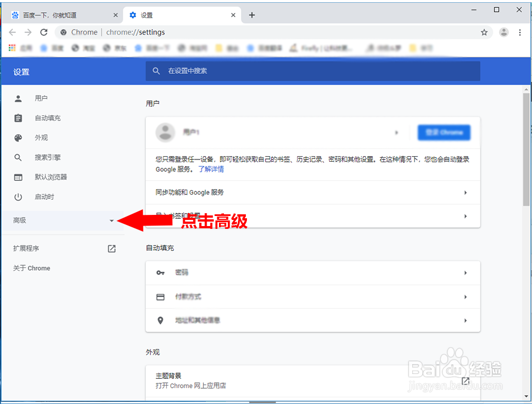Open the import bookmarks row arrow
Image resolution: width=532 pixels, height=404 pixels.
[465, 216]
